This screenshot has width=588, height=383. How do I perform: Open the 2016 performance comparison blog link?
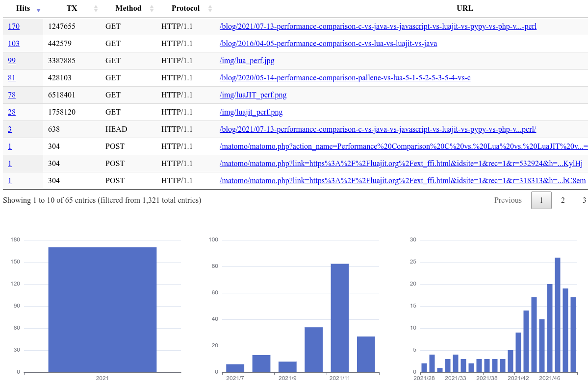tap(328, 44)
